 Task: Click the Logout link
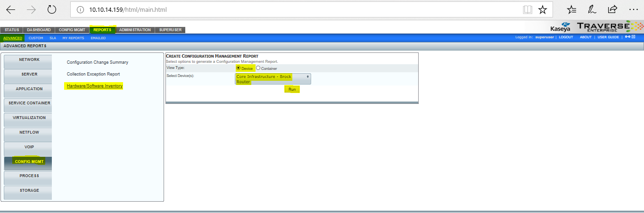566,37
